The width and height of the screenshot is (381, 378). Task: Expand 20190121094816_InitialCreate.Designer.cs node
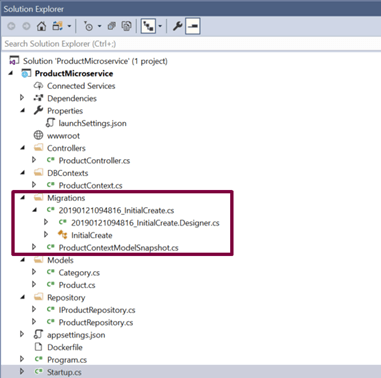pyautogui.click(x=46, y=222)
